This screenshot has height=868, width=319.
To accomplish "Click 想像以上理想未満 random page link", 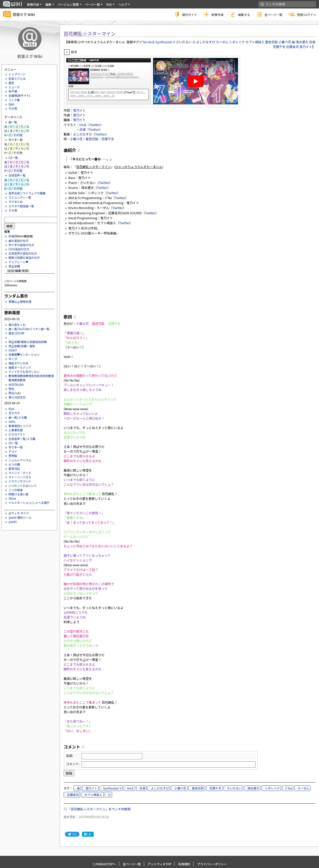I will tap(20, 302).
